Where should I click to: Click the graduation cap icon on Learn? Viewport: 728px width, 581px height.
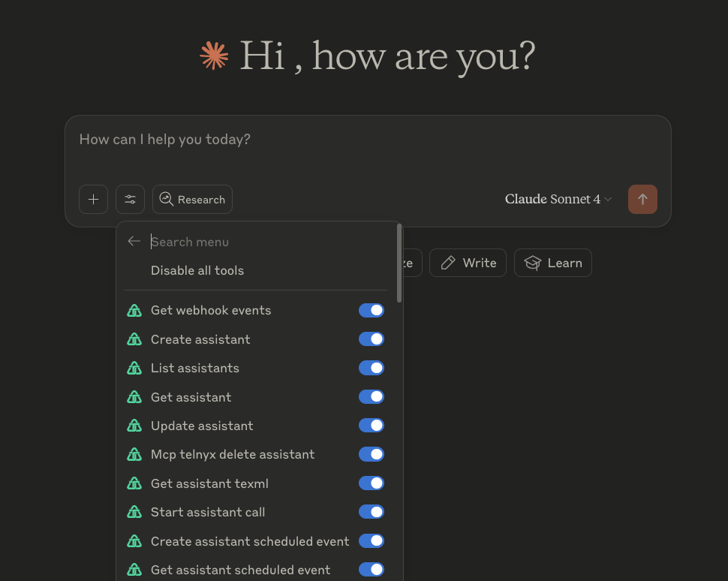click(533, 263)
